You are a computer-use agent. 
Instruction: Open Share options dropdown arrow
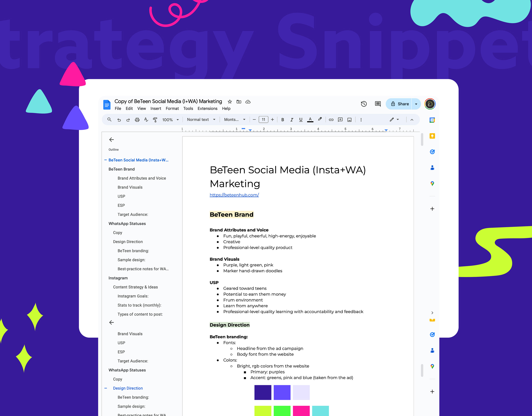416,104
